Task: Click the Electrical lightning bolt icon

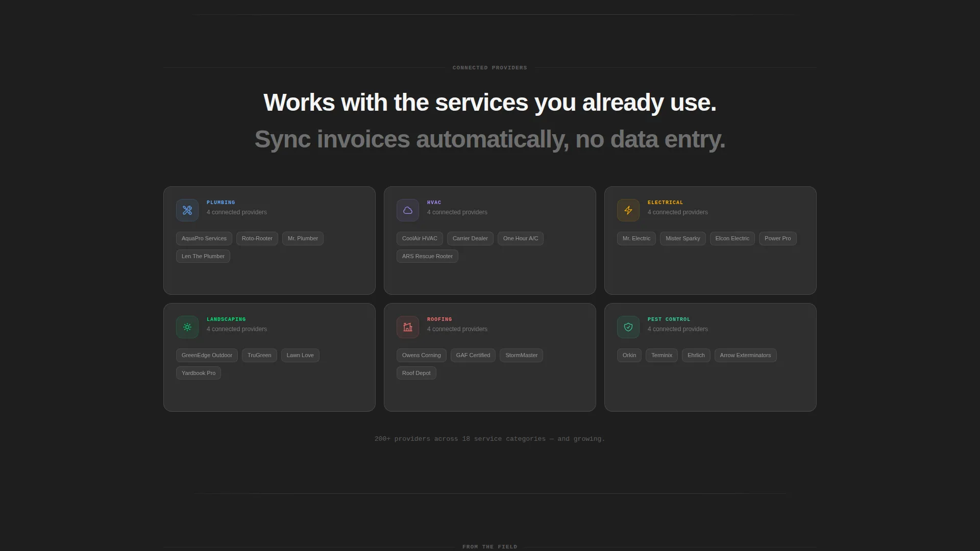Action: [628, 210]
